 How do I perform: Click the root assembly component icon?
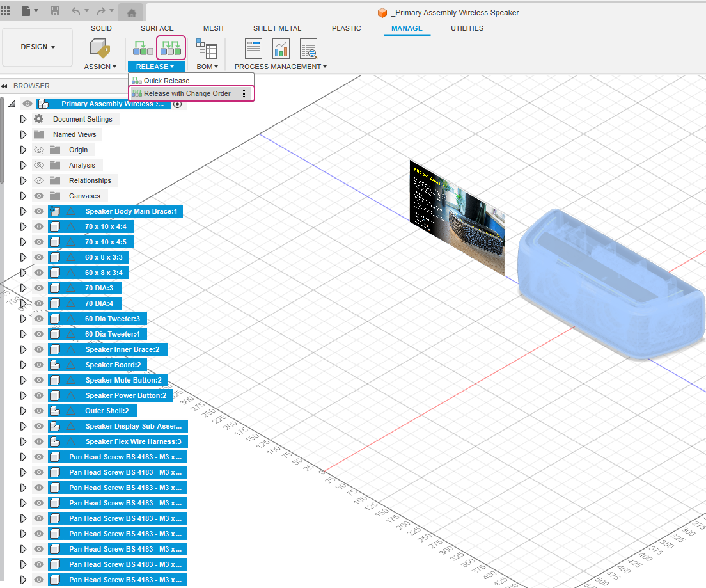[43, 104]
